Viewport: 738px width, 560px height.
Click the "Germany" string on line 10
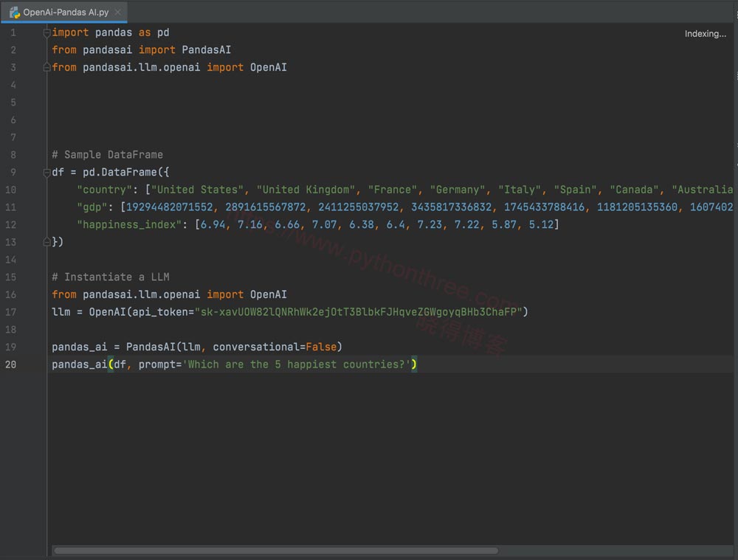coord(457,190)
